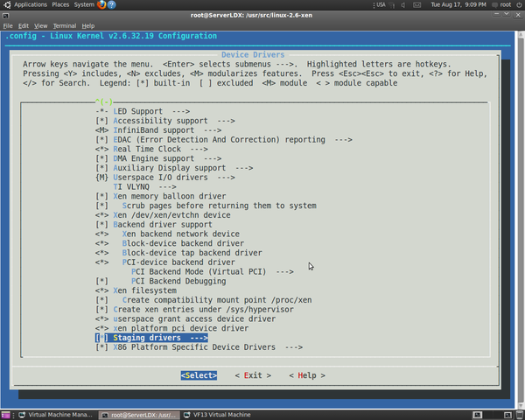Image resolution: width=525 pixels, height=420 pixels.
Task: Select Xen backend network device entry
Action: tap(167, 234)
